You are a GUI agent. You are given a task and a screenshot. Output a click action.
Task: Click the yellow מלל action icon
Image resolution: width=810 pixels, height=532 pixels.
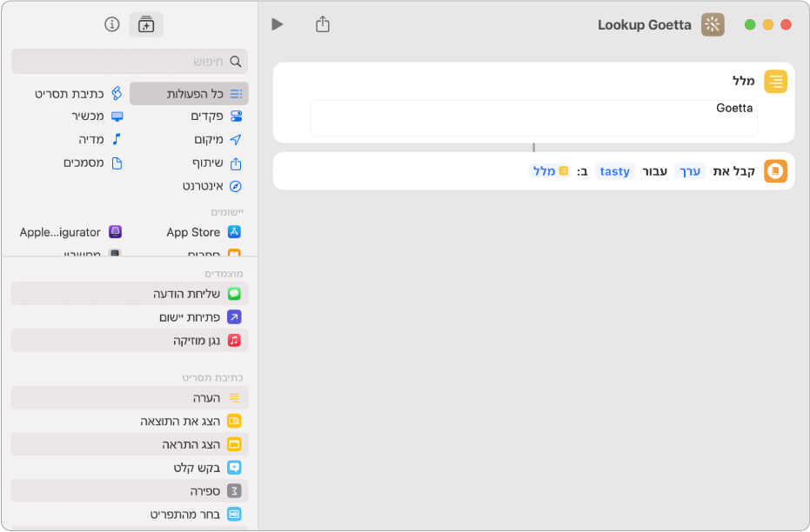[x=775, y=82]
